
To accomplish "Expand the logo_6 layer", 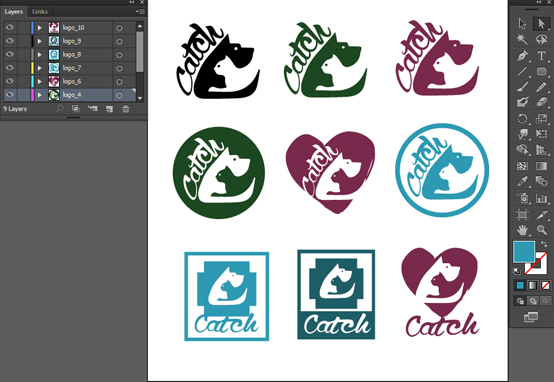I will point(40,81).
